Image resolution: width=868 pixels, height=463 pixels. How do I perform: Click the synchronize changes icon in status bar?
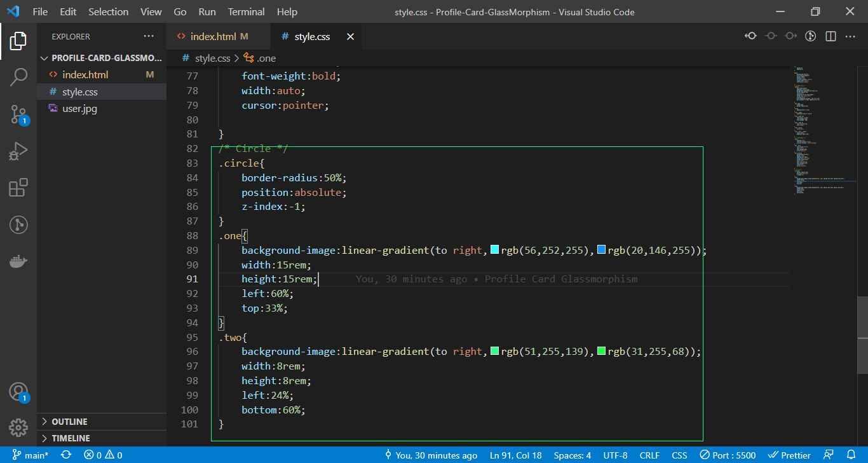[66, 455]
